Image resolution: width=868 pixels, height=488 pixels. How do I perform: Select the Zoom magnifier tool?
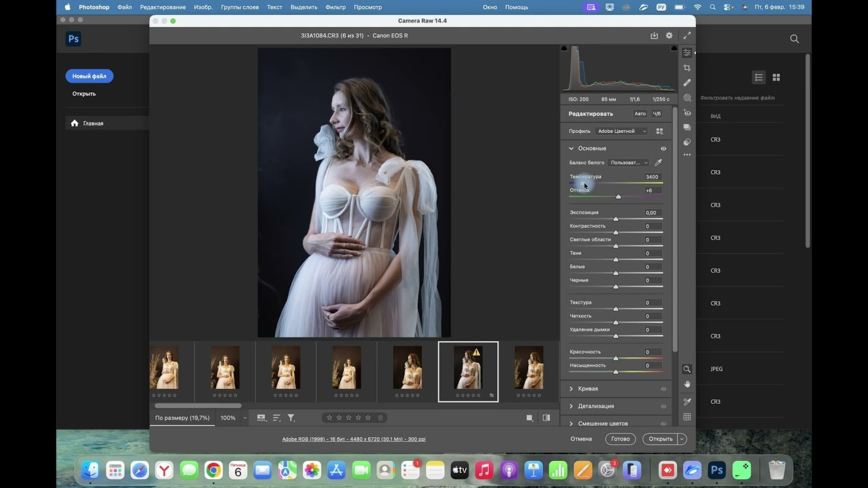tap(687, 369)
